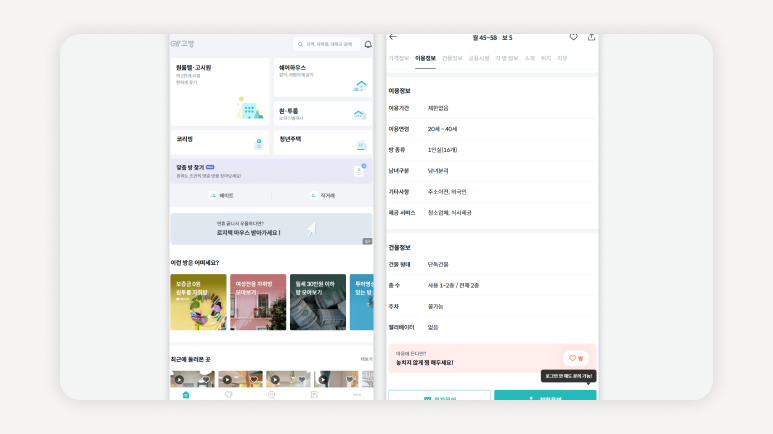Play the second recently viewed room video
The width and height of the screenshot is (773, 434).
227,380
